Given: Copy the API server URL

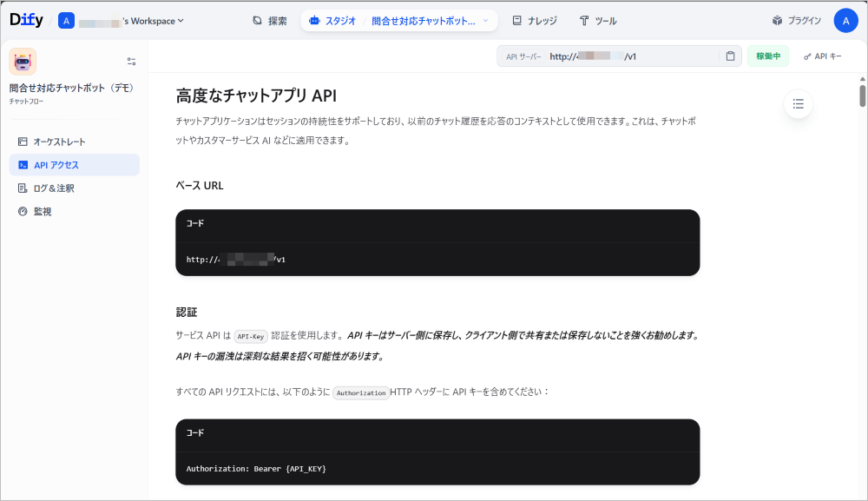Looking at the screenshot, I should coord(731,56).
